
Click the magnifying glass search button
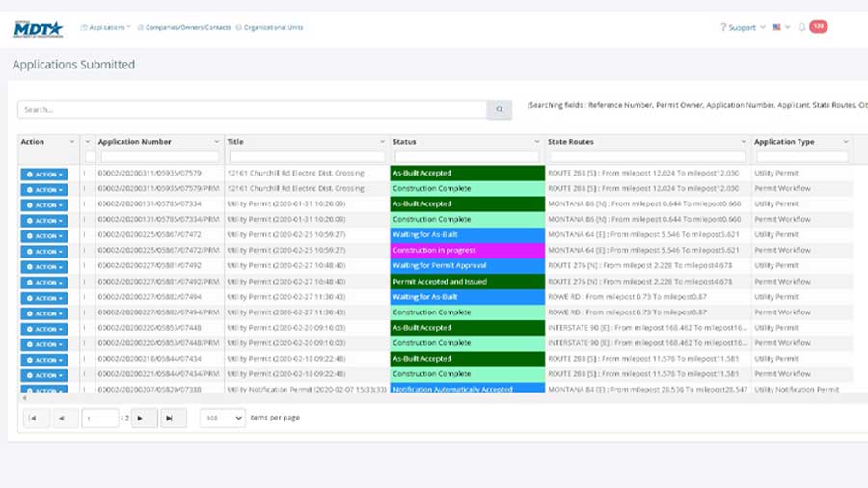click(x=499, y=110)
